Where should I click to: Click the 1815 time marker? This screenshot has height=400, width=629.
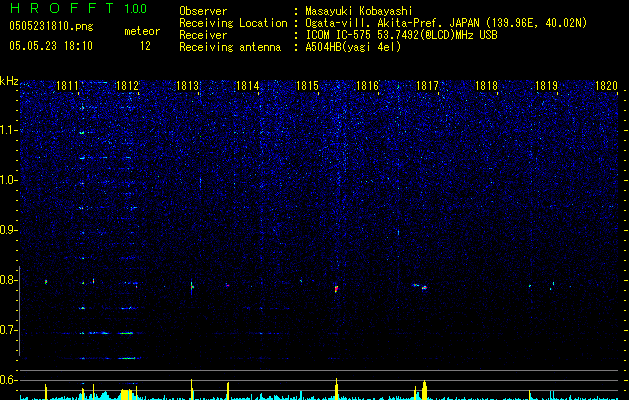307,85
